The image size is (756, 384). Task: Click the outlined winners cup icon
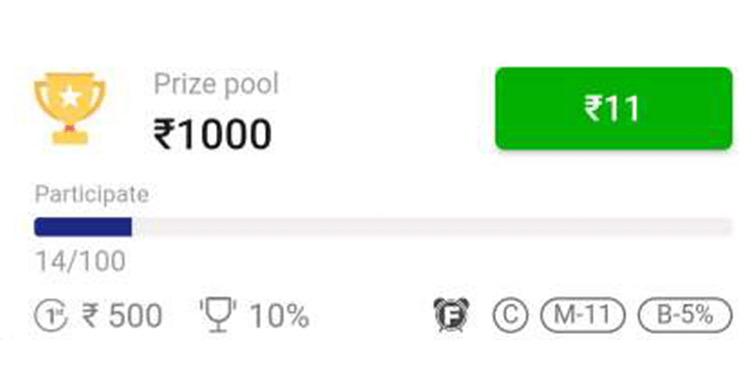point(218,315)
